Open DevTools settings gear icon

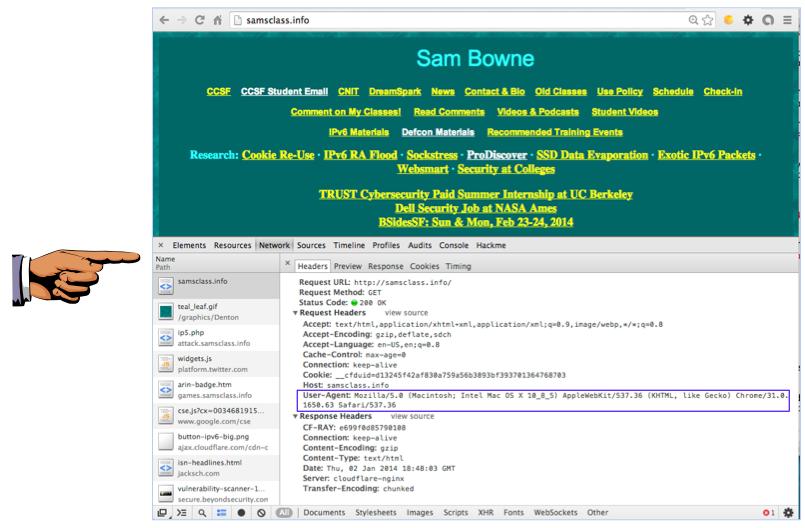[x=788, y=513]
